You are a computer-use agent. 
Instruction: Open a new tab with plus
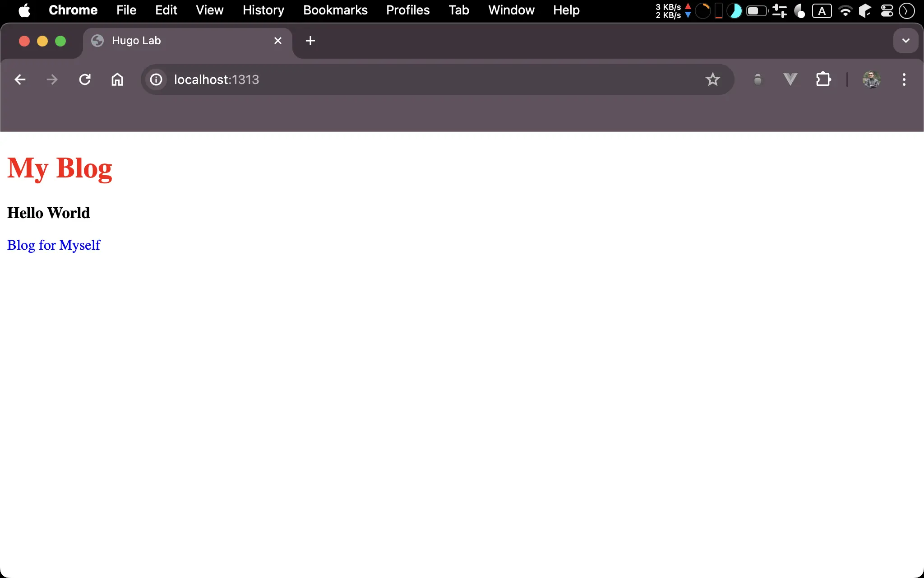tap(310, 41)
